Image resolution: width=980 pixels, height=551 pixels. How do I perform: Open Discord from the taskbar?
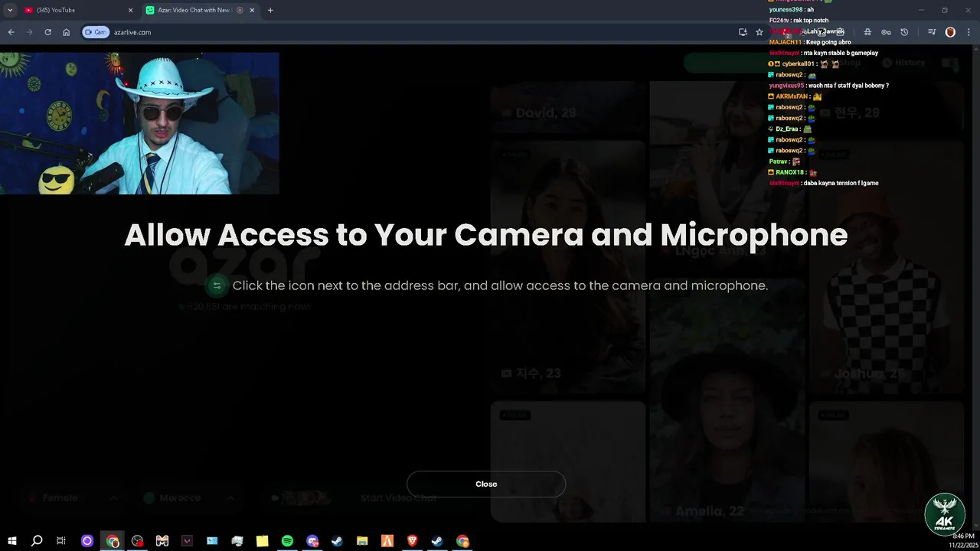pyautogui.click(x=312, y=541)
